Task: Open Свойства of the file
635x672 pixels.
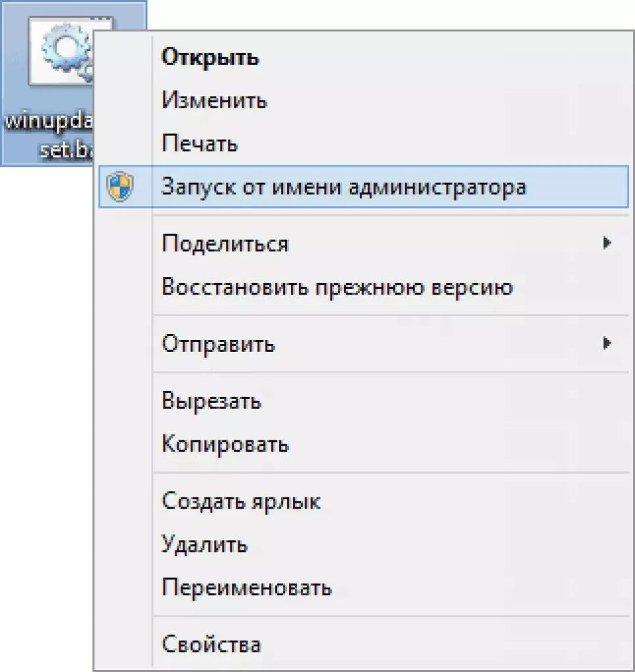Action: (363, 644)
